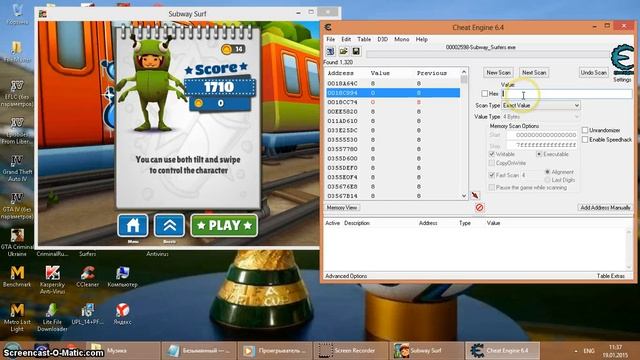
Task: Click the Undo Scan button
Action: (593, 72)
